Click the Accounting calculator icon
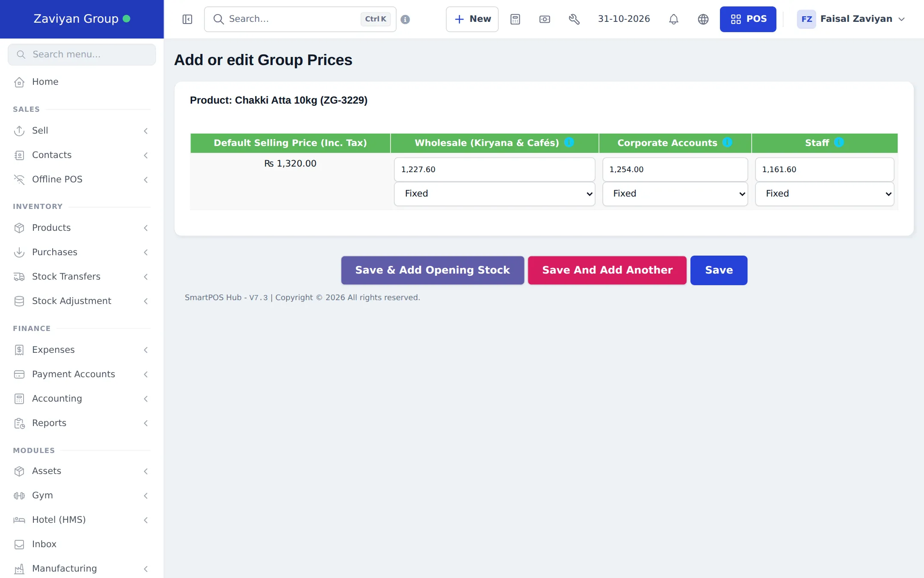This screenshot has width=924, height=578. (x=19, y=399)
